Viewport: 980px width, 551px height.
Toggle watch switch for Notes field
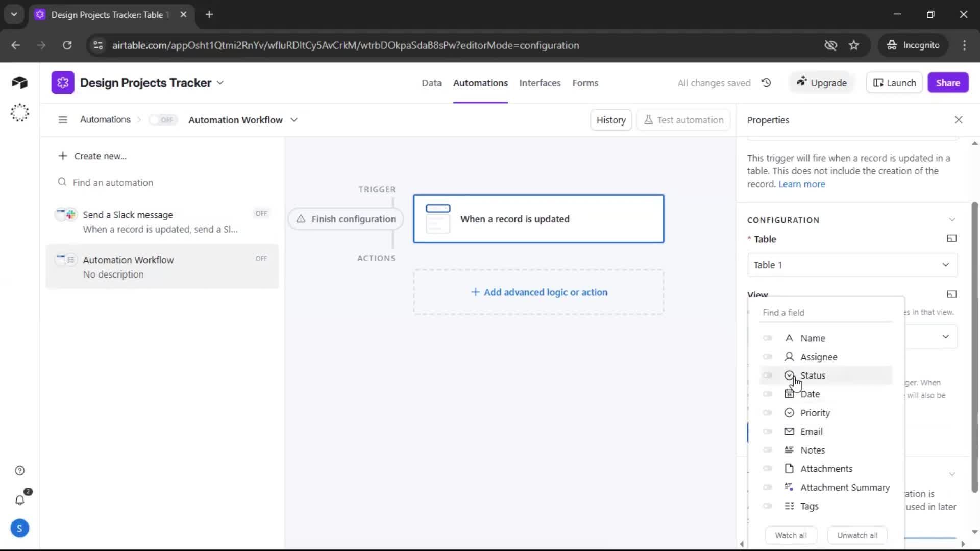click(x=767, y=450)
